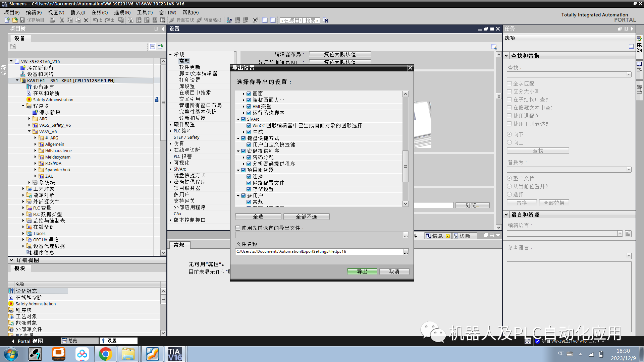Click the TIA V16 taskbar icon
The height and width of the screenshot is (362, 644).
[175, 354]
